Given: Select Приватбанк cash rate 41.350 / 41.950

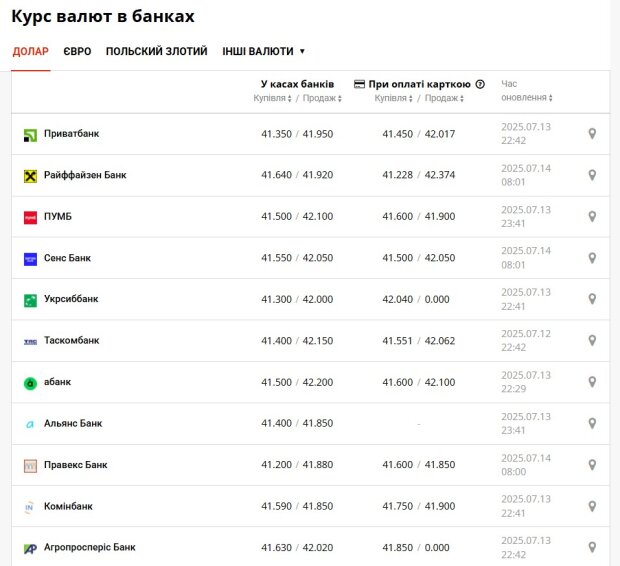Looking at the screenshot, I should pos(297,134).
